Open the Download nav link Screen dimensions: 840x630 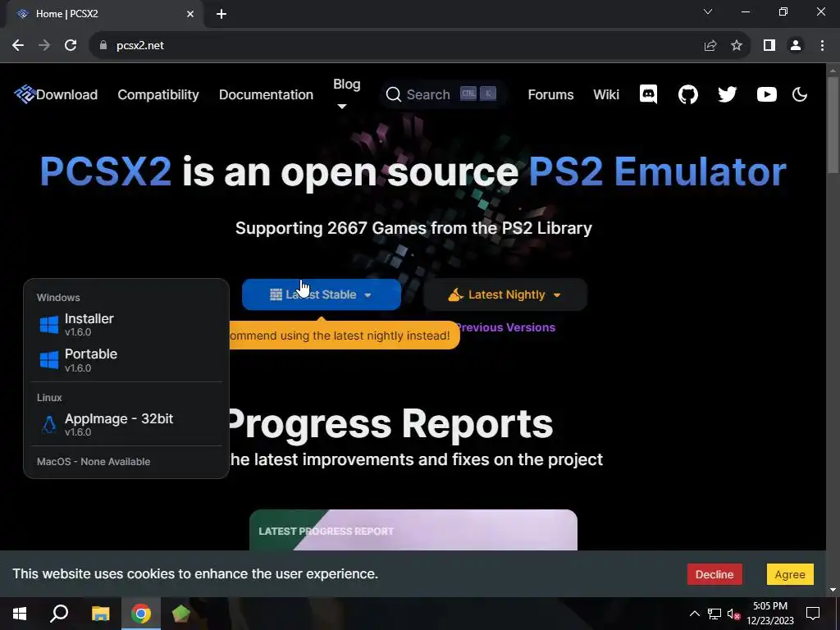tap(67, 95)
